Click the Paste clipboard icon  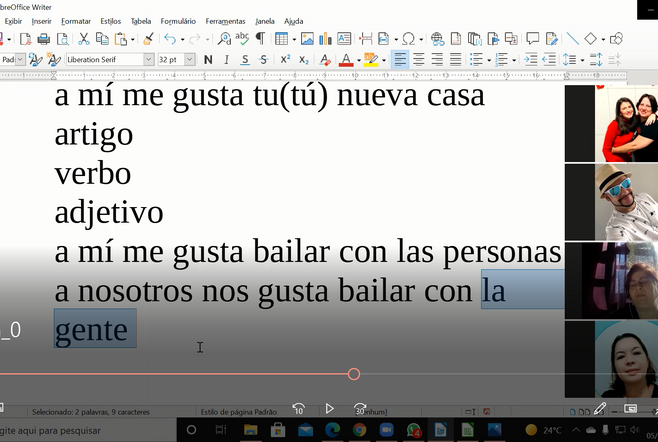click(x=121, y=39)
